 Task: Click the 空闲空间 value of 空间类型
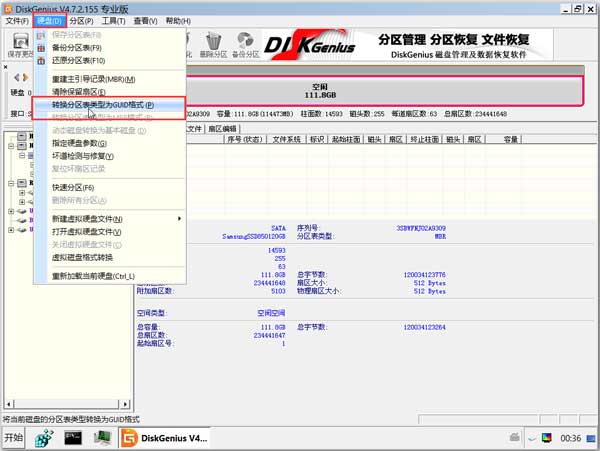[271, 313]
